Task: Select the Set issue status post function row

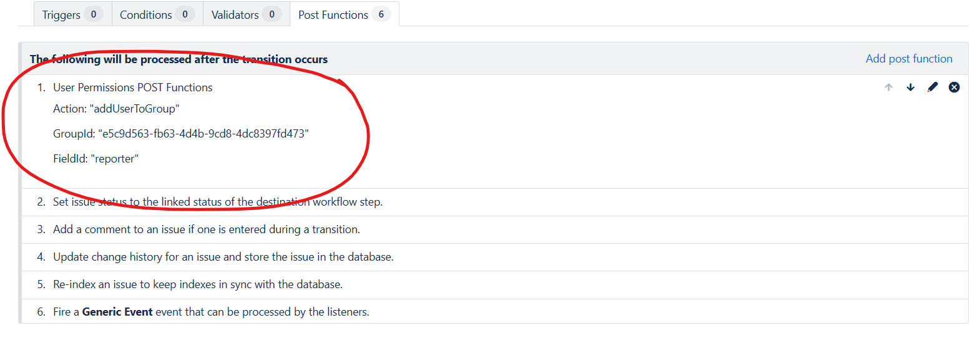Action: (x=217, y=202)
